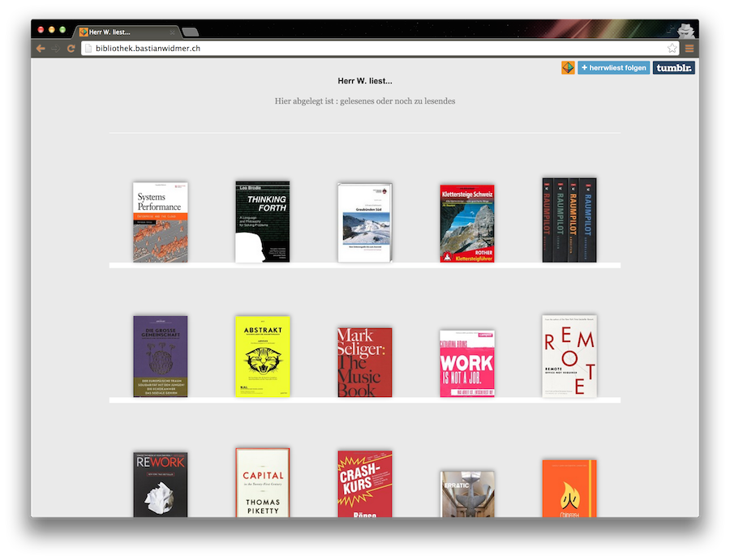730x560 pixels.
Task: Open the Erratic book cover
Action: (x=467, y=494)
